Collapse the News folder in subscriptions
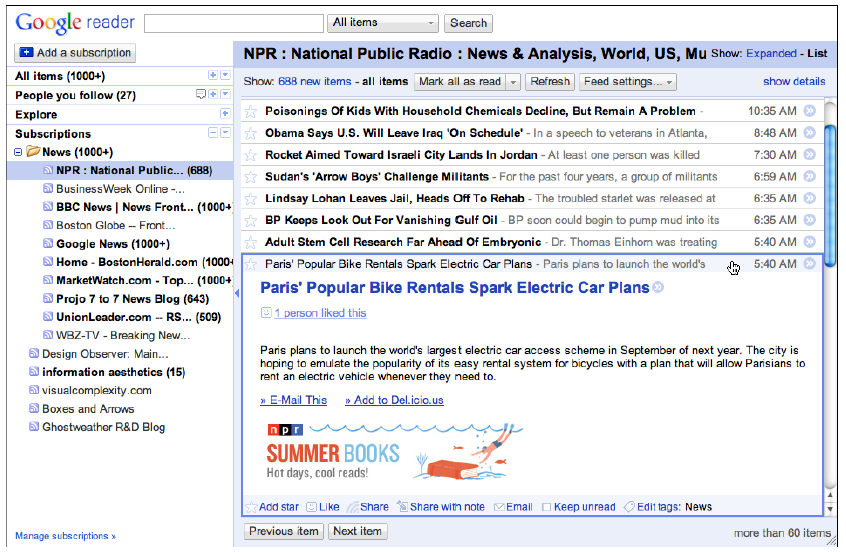This screenshot has height=552, width=846. (x=18, y=153)
